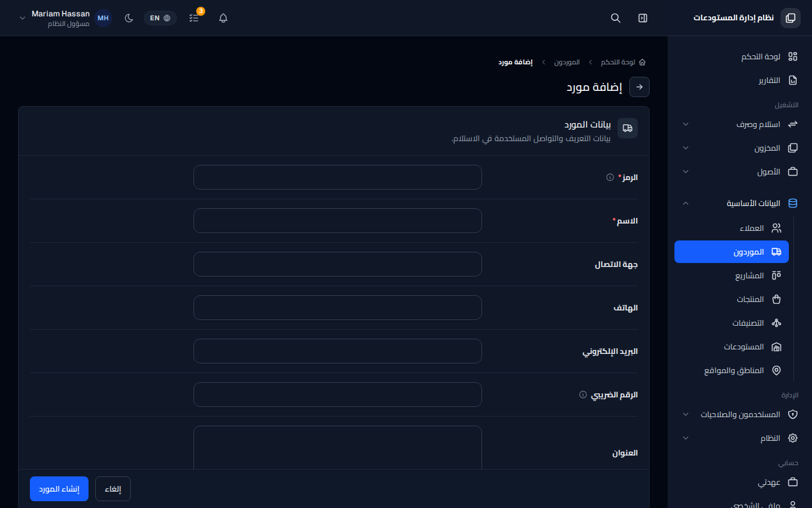The height and width of the screenshot is (508, 812).
Task: Click the warehouse system logo icon
Action: coord(791,18)
